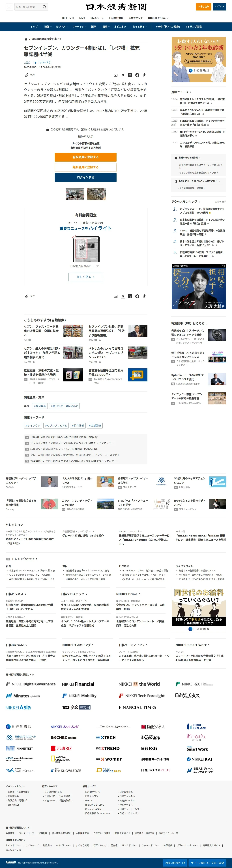Open the FINANCIAL TIMES logo link
The image size is (232, 868).
[137, 707]
